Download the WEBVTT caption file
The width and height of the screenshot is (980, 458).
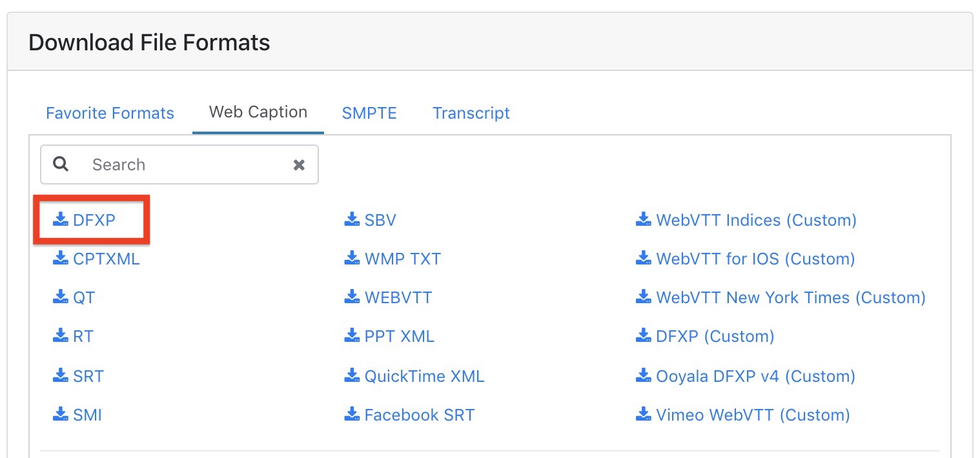(388, 297)
